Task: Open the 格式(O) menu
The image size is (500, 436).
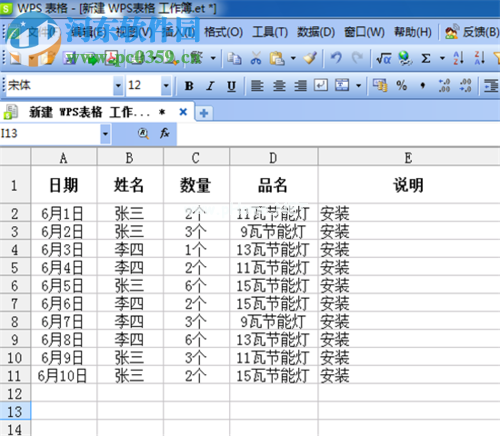Action: 223,32
